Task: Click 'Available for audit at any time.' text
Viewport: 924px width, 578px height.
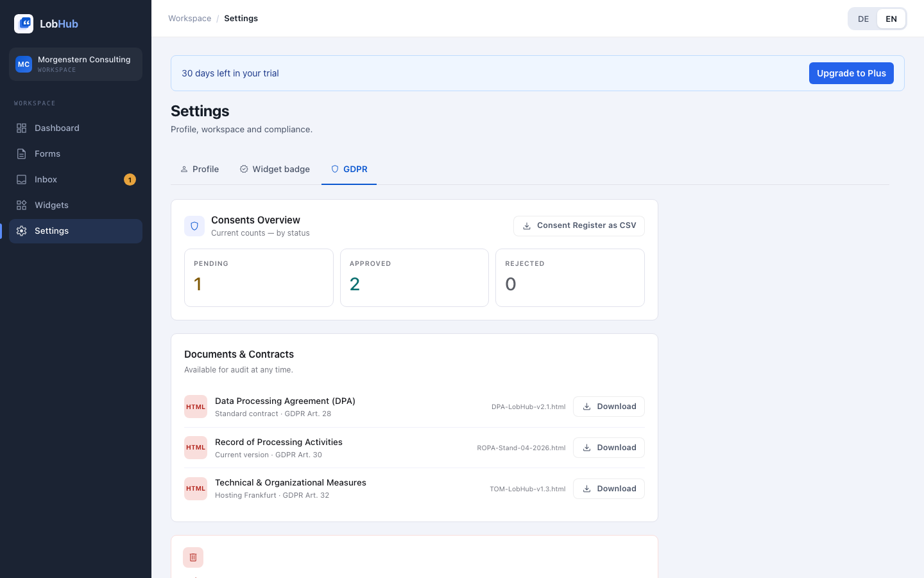Action: tap(239, 370)
